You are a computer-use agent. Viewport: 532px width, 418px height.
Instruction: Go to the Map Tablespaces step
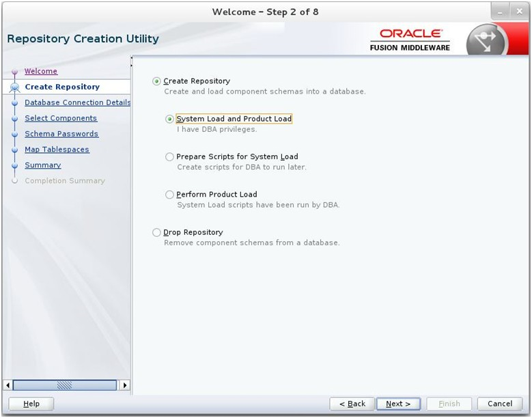pyautogui.click(x=57, y=150)
